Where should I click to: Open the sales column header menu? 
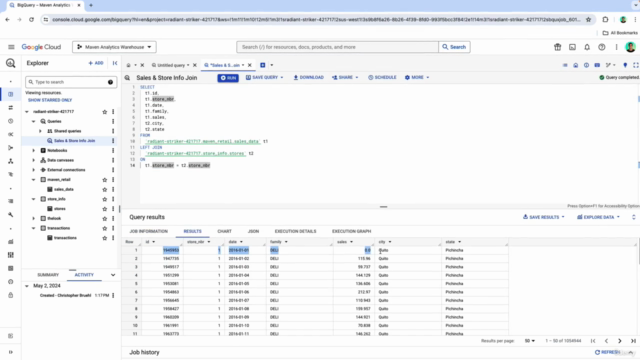pyautogui.click(x=351, y=242)
